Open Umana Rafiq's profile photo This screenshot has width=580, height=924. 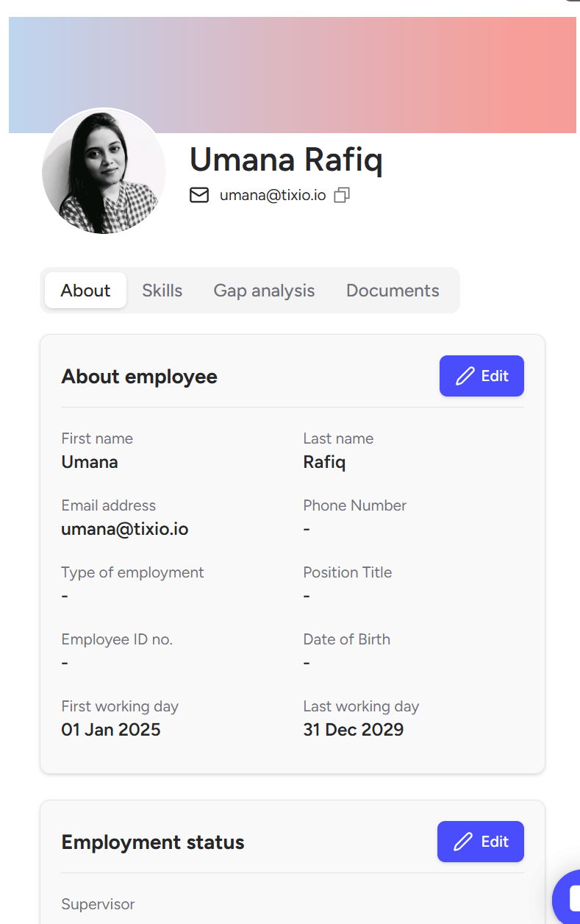tap(104, 171)
